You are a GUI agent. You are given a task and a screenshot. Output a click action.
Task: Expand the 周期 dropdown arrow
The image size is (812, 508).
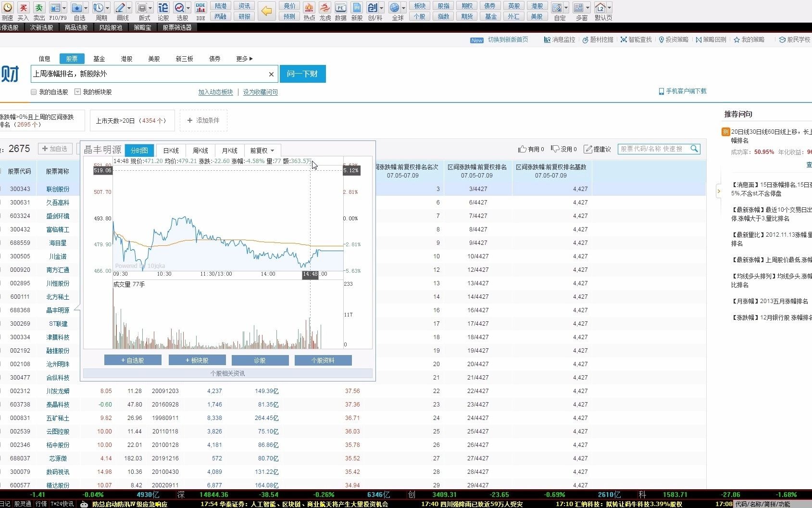[107, 8]
